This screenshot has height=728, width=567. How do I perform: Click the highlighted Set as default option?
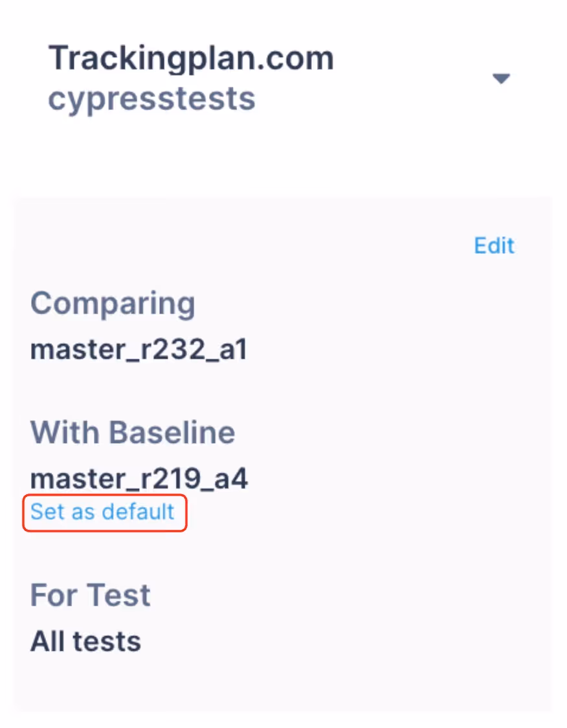(102, 512)
